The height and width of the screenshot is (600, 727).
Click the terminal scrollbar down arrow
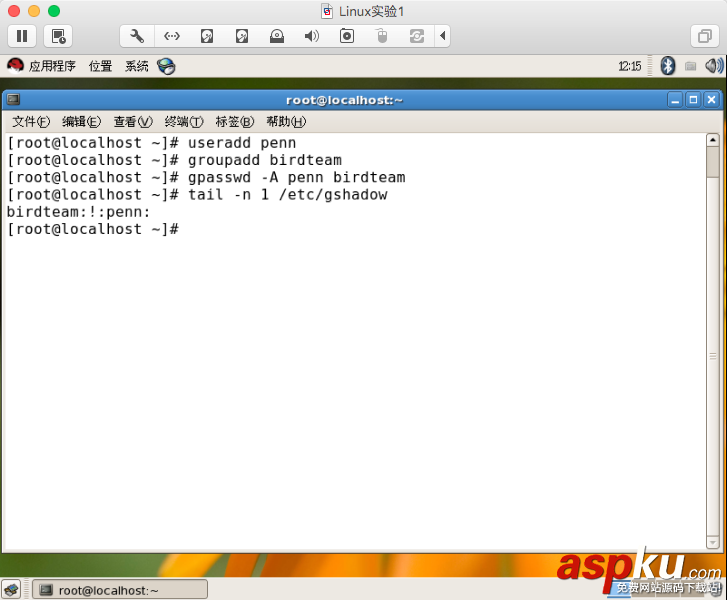click(x=713, y=542)
